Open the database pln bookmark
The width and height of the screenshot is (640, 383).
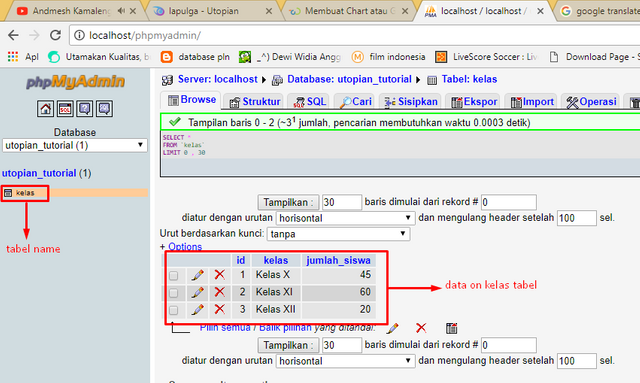(x=195, y=57)
